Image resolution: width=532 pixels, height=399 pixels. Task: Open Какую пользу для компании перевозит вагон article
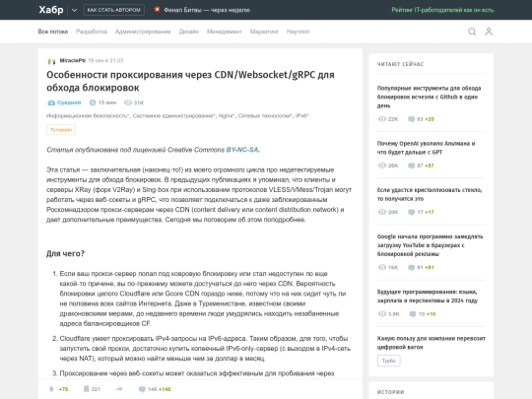(x=432, y=342)
